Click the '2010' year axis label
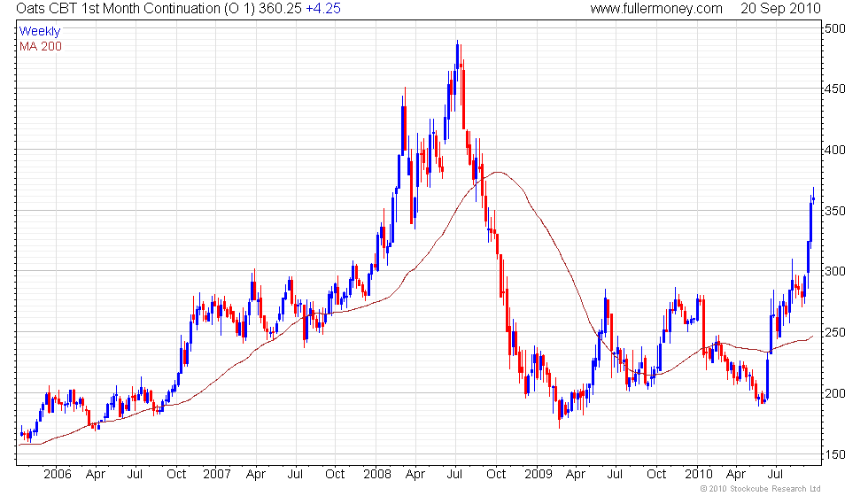The height and width of the screenshot is (496, 868). [698, 475]
